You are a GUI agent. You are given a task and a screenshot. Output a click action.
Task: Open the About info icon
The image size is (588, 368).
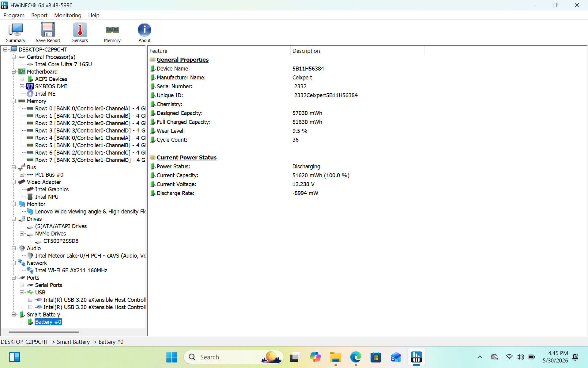[x=144, y=32]
